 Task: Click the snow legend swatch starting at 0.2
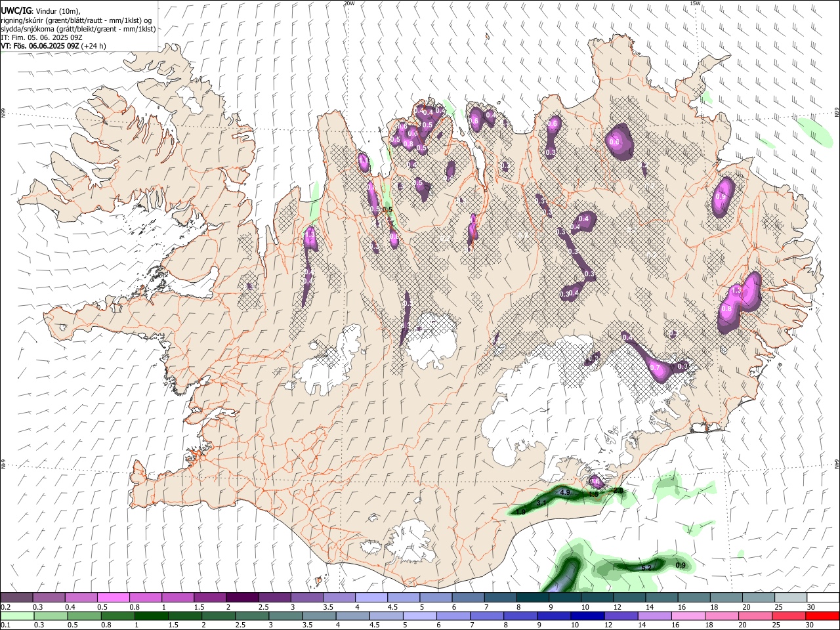click(16, 598)
